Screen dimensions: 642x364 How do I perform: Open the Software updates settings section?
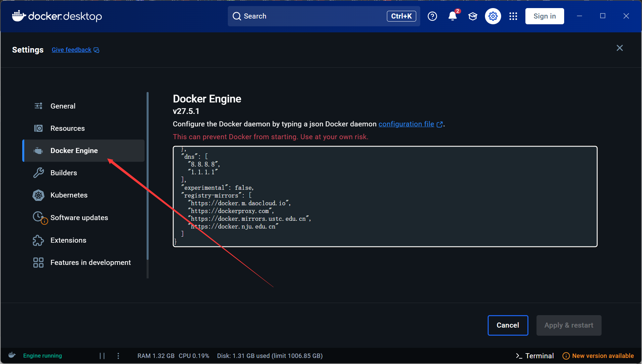[x=84, y=218]
